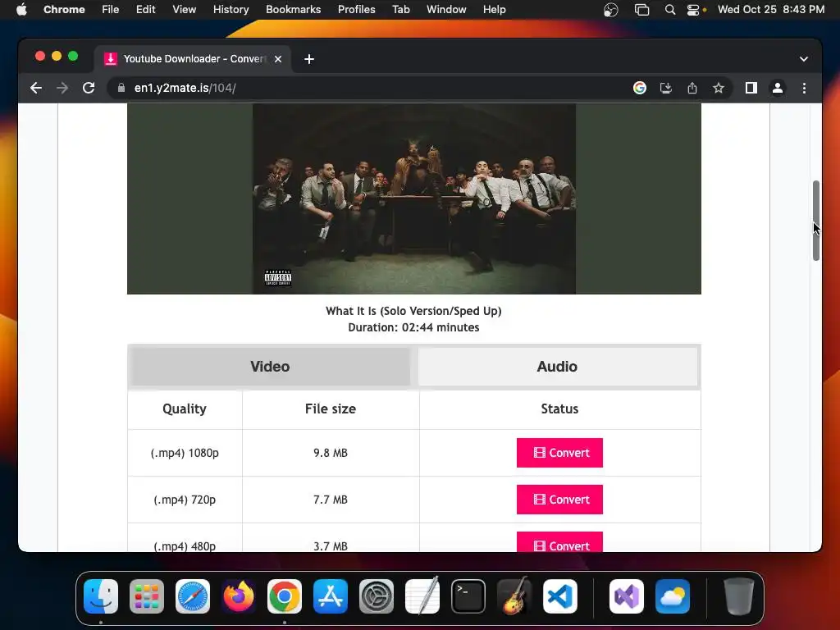Open Visual Studio Code from the Dock
840x630 pixels.
559,596
